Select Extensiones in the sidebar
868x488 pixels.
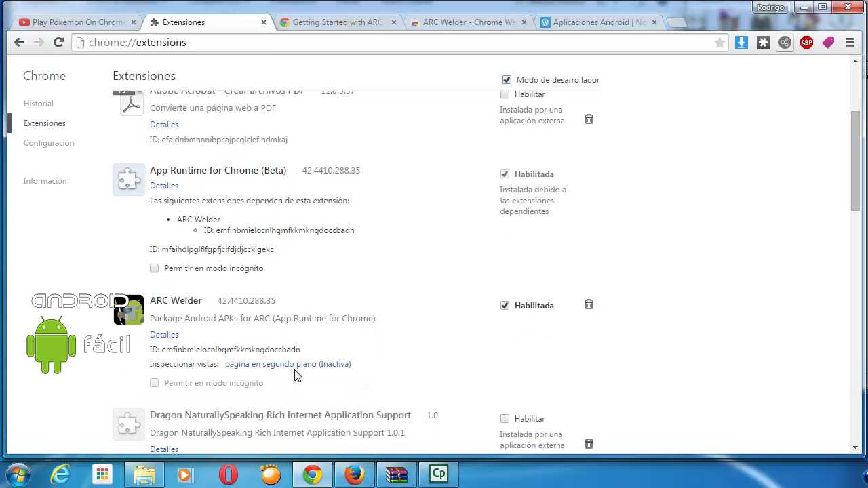click(x=44, y=123)
